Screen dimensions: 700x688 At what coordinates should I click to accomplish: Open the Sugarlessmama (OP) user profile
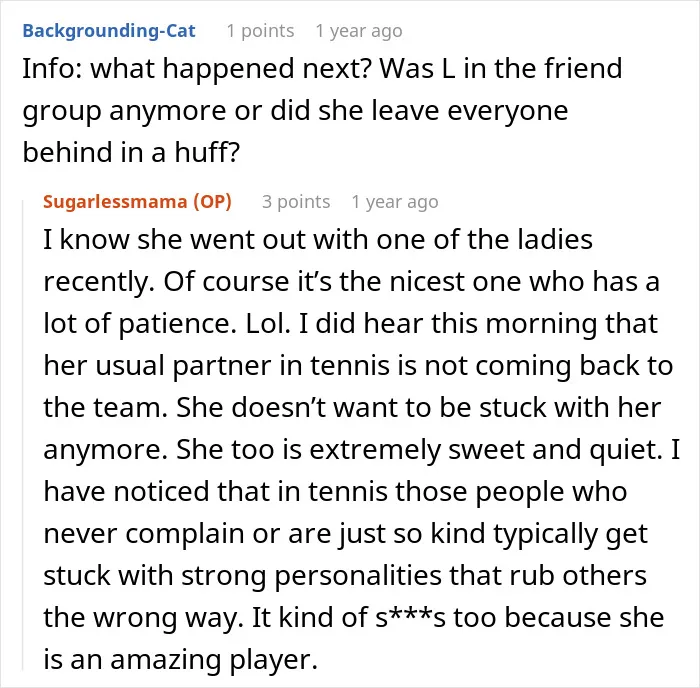(137, 202)
